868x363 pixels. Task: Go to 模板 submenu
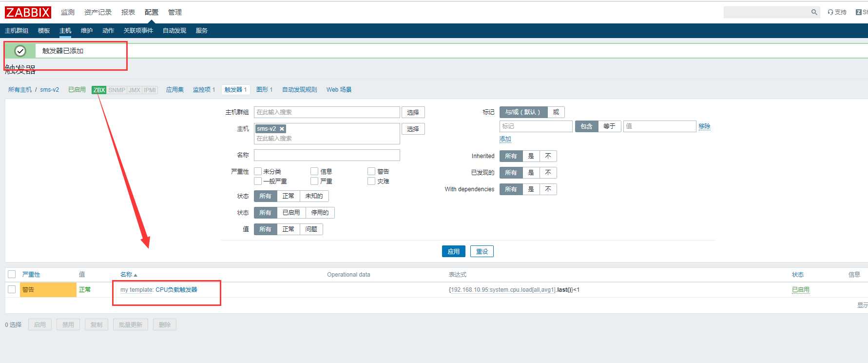[x=44, y=30]
